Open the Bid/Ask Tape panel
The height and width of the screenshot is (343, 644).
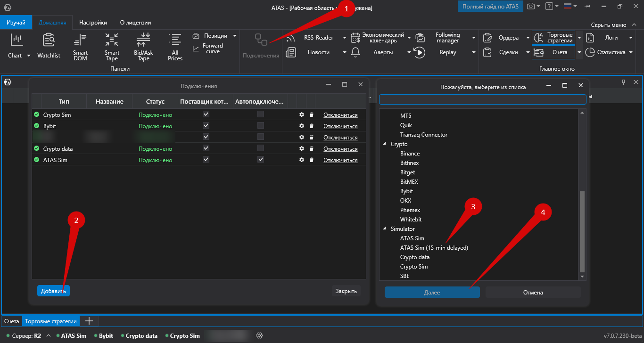click(143, 47)
